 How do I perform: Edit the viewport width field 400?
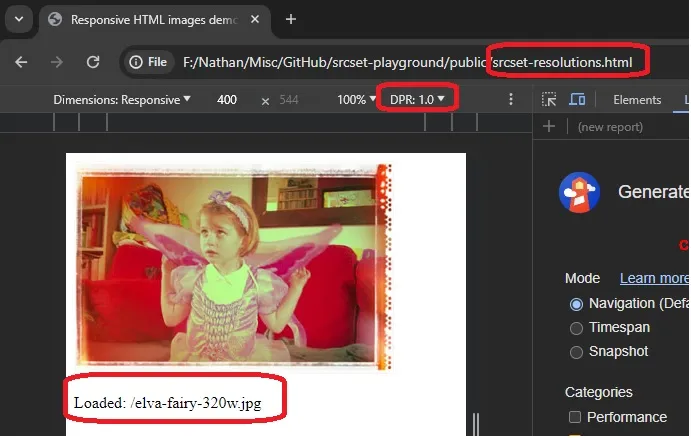pos(227,100)
